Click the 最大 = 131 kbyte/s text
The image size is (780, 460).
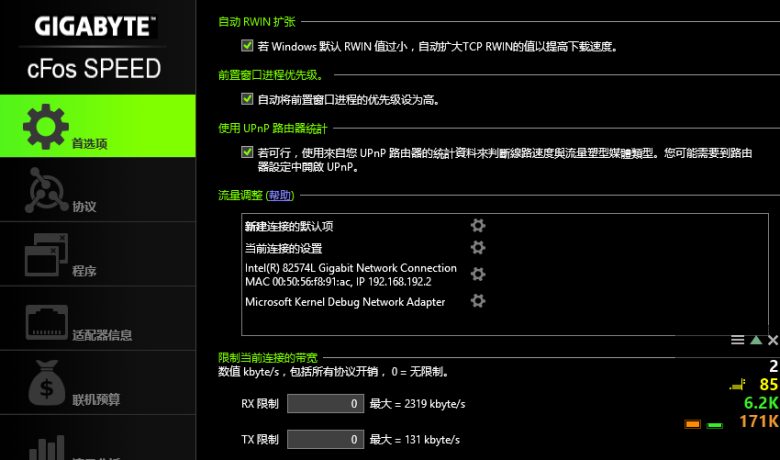click(x=414, y=440)
